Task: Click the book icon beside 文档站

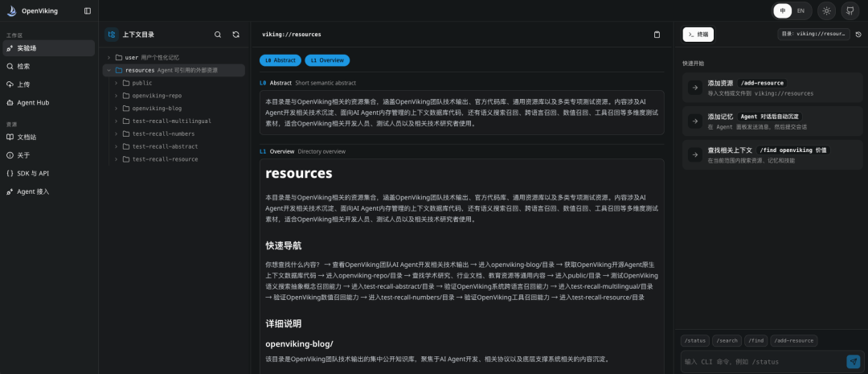Action: click(10, 137)
